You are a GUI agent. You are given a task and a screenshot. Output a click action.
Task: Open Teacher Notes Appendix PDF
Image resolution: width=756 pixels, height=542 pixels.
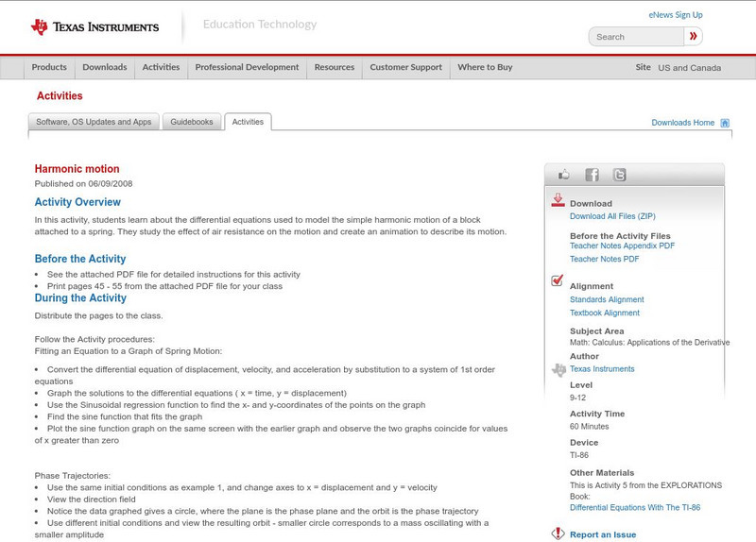pyautogui.click(x=622, y=246)
